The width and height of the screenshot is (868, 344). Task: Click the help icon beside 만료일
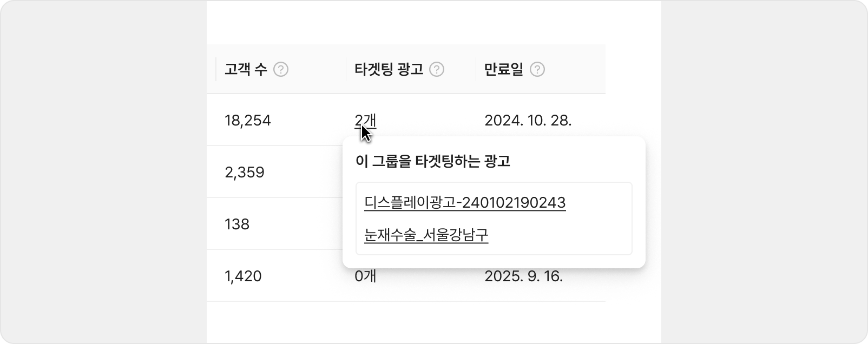[x=537, y=70]
